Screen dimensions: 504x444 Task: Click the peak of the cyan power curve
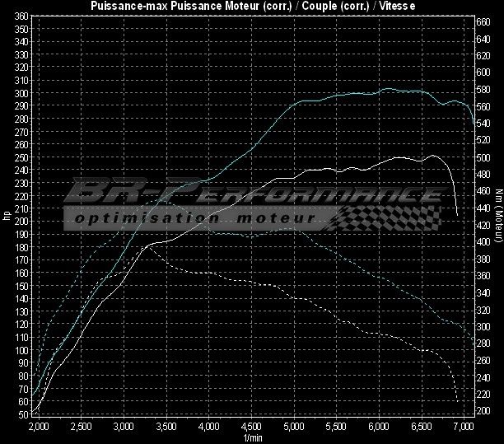387,88
